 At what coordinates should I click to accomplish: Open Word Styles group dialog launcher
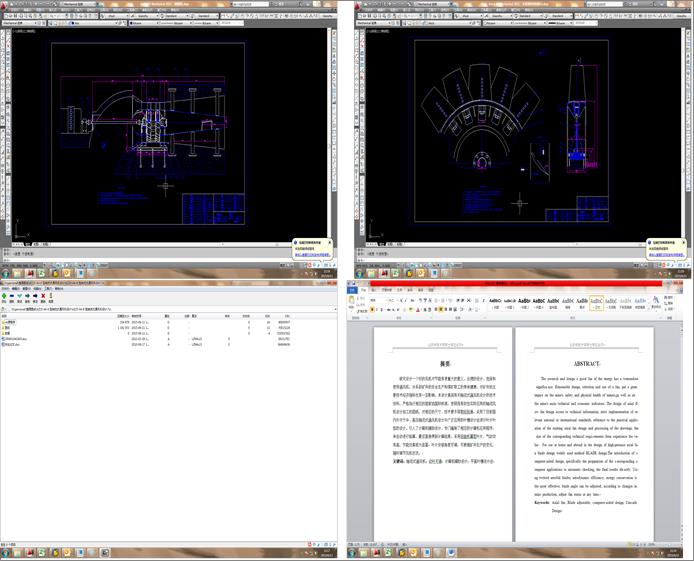[x=661, y=318]
